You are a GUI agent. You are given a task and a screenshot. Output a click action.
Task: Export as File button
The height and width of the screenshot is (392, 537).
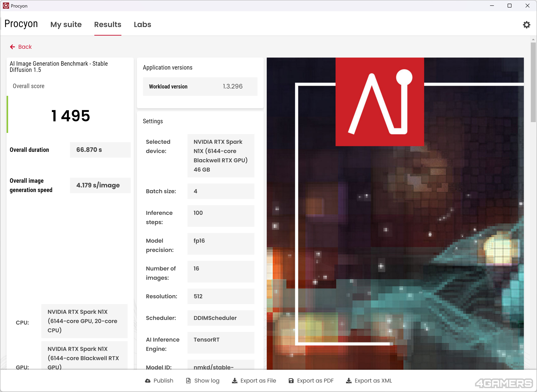tap(254, 381)
